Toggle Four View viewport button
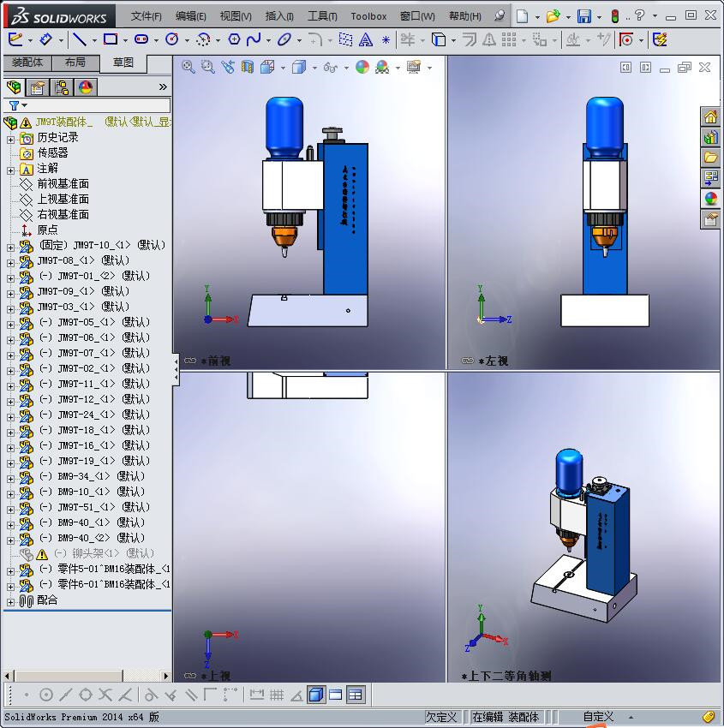The width and height of the screenshot is (724, 728). pyautogui.click(x=355, y=695)
